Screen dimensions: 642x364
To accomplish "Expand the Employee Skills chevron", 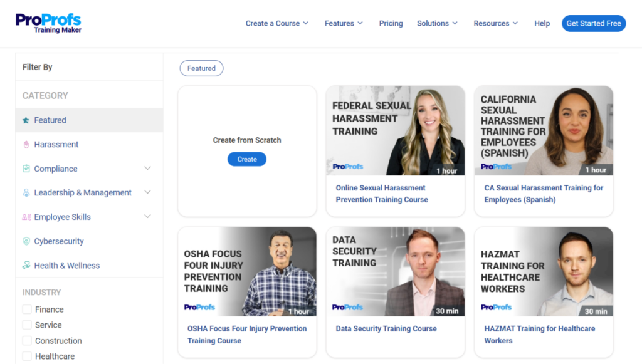I will 147,216.
